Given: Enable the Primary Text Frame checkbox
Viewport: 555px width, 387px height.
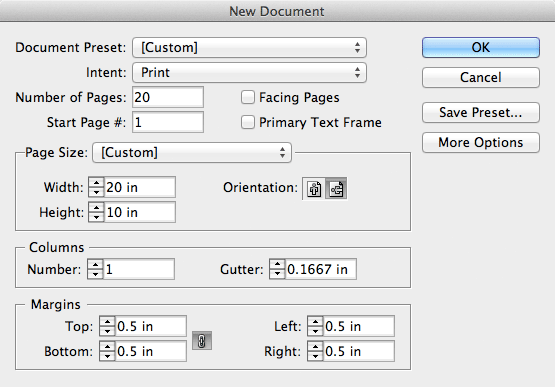Looking at the screenshot, I should pyautogui.click(x=248, y=123).
